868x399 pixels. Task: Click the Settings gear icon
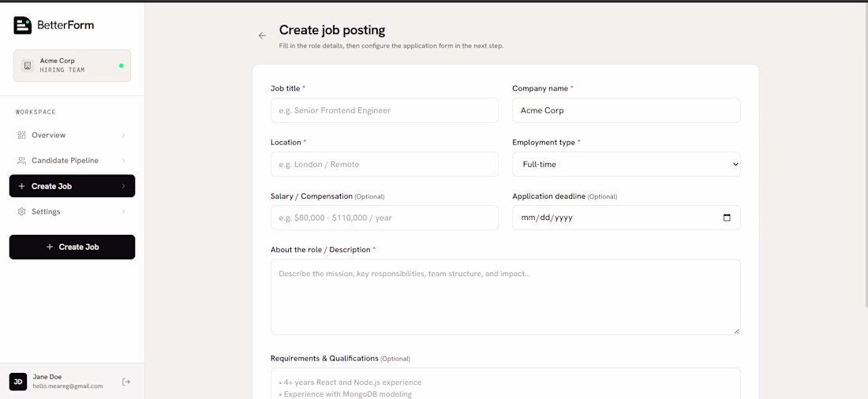21,211
